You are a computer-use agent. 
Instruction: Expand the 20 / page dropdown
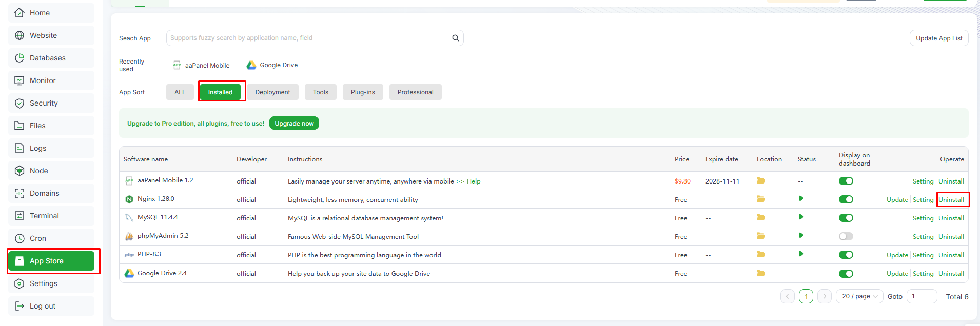click(x=859, y=296)
